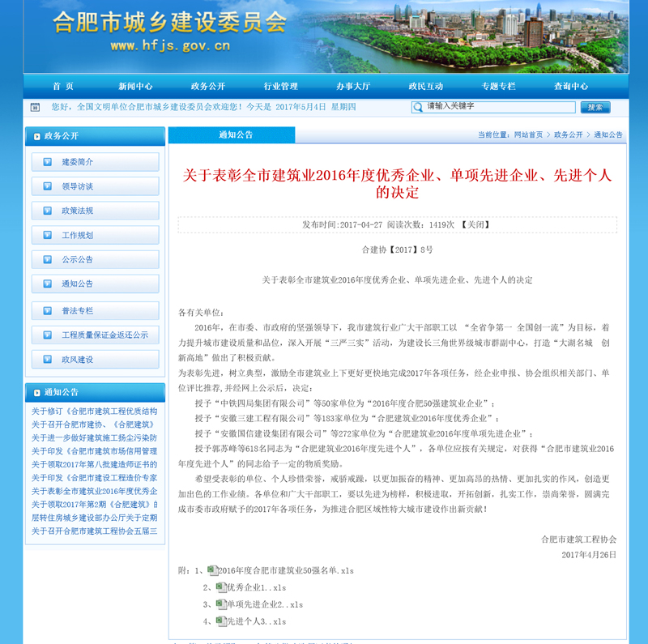Focus the keyword search input field
This screenshot has height=644, width=648.
(498, 107)
